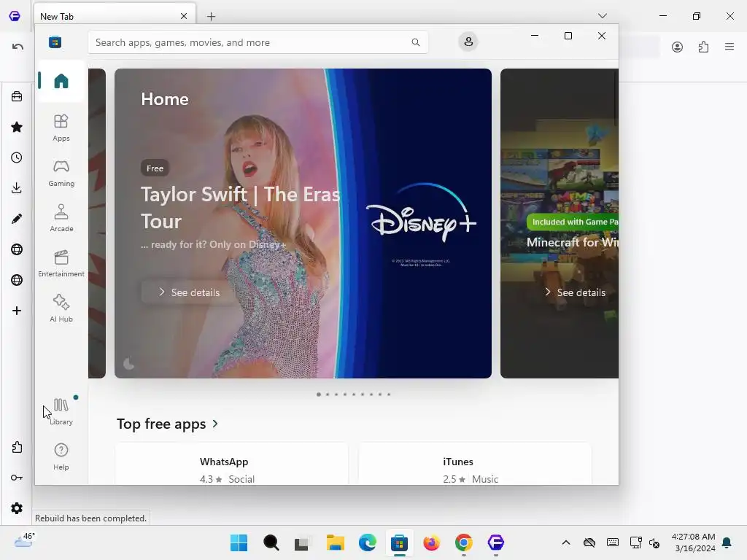This screenshot has width=747, height=560.
Task: Click the touch keyboard tray icon
Action: pos(613,542)
